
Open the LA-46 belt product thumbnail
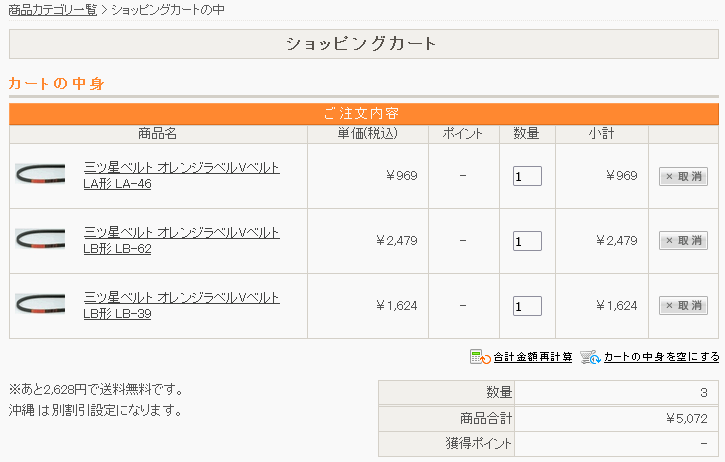(40, 176)
